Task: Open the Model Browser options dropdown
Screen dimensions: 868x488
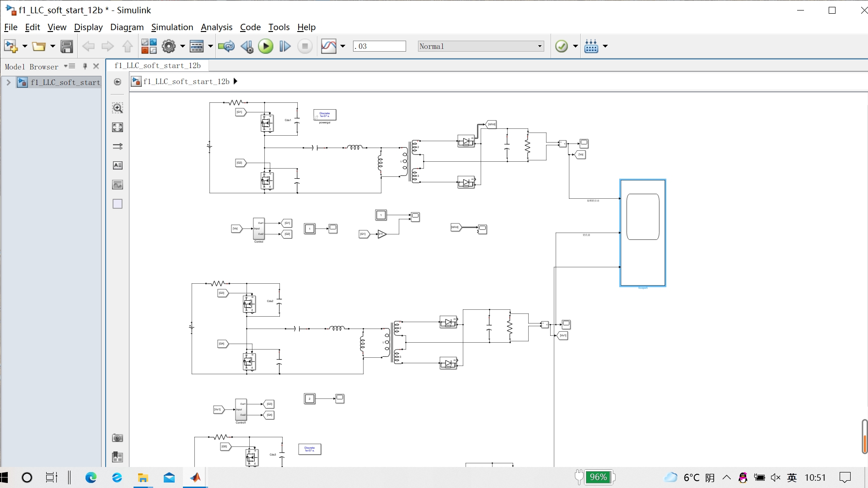Action: pos(70,66)
